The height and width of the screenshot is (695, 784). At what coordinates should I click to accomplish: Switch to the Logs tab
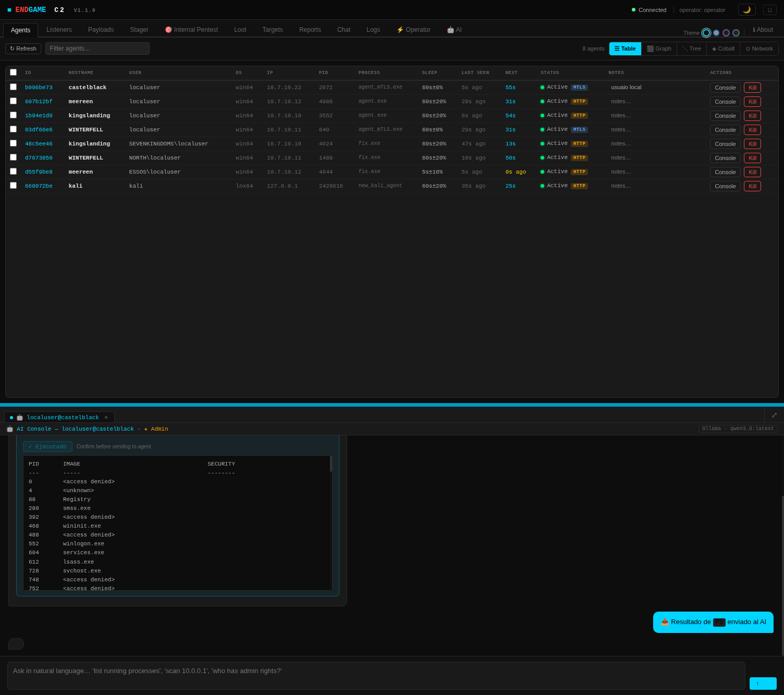[373, 30]
